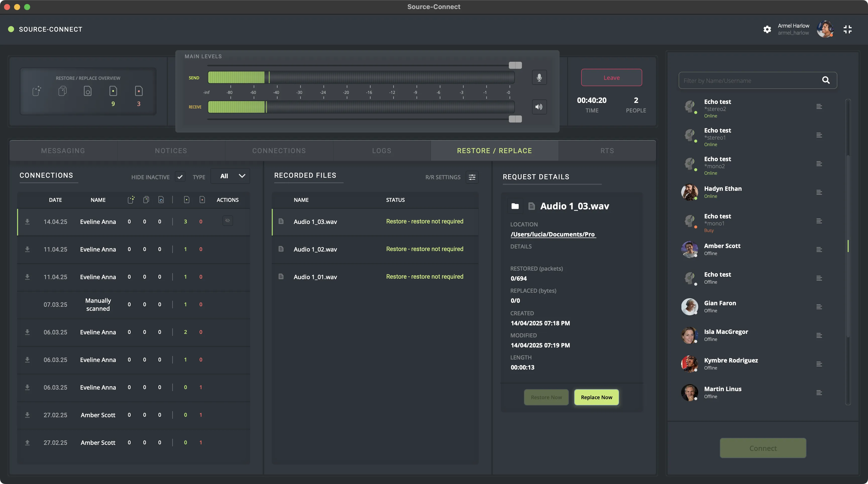Click the file icon beside Audio 1_01.wav
This screenshot has width=868, height=484.
coord(281,277)
